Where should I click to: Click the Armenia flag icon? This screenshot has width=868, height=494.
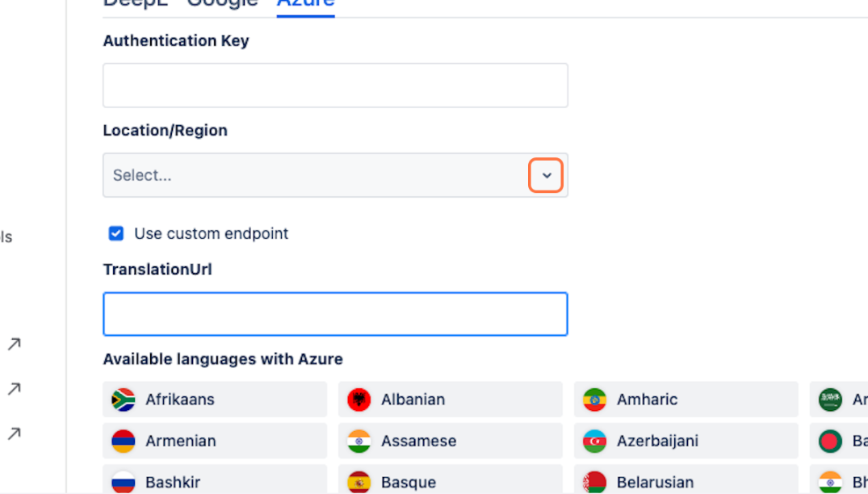click(124, 442)
